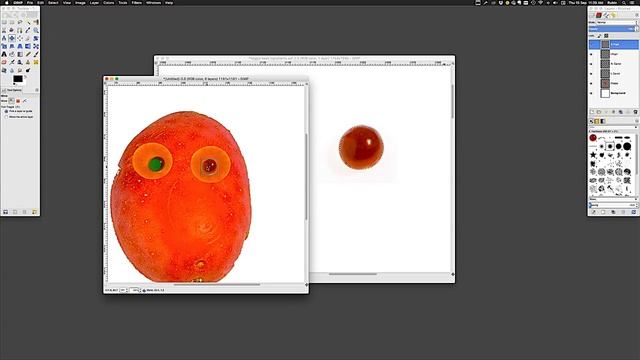Refresh the brushes list

pyautogui.click(x=634, y=212)
